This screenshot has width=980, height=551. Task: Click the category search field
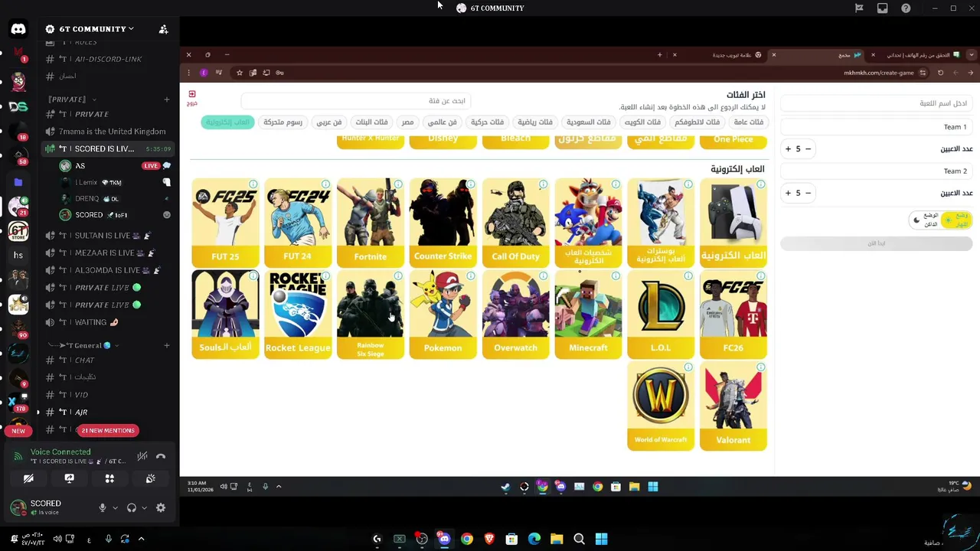coord(356,101)
